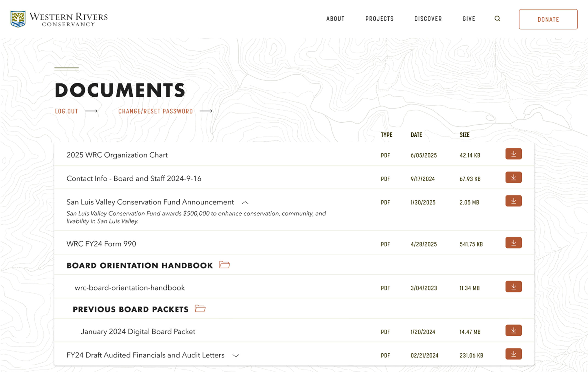588x372 pixels.
Task: Click the Western Rivers Conservancy logo
Action: pyautogui.click(x=59, y=19)
